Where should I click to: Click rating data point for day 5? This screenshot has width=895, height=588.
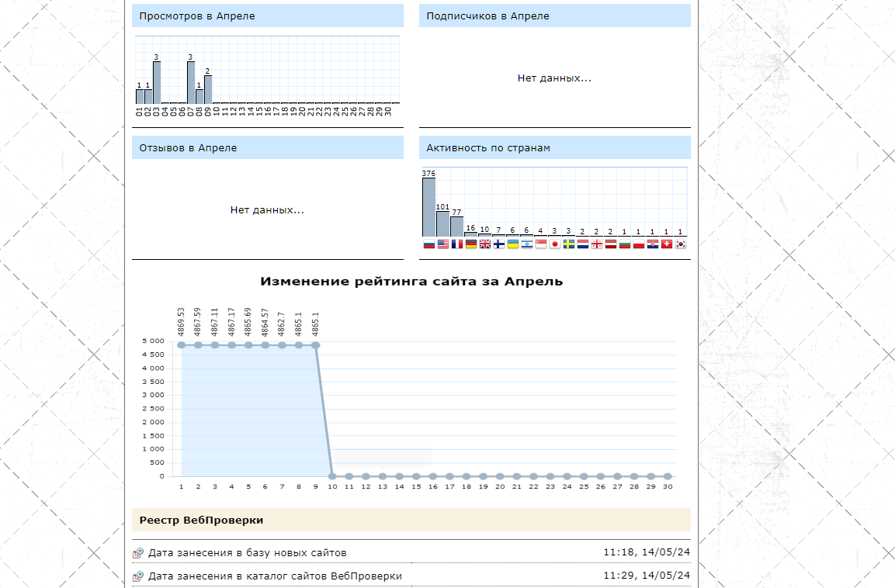click(248, 345)
